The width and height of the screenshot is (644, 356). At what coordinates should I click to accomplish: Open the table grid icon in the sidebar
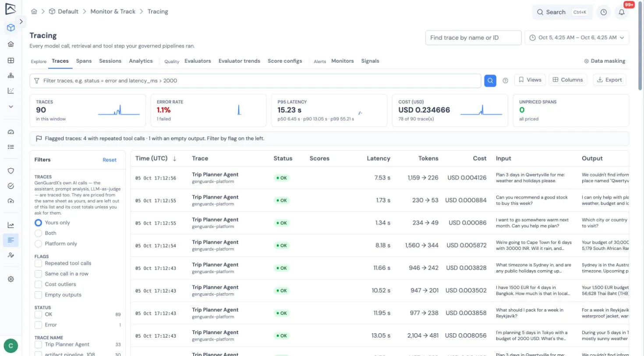pos(11,61)
